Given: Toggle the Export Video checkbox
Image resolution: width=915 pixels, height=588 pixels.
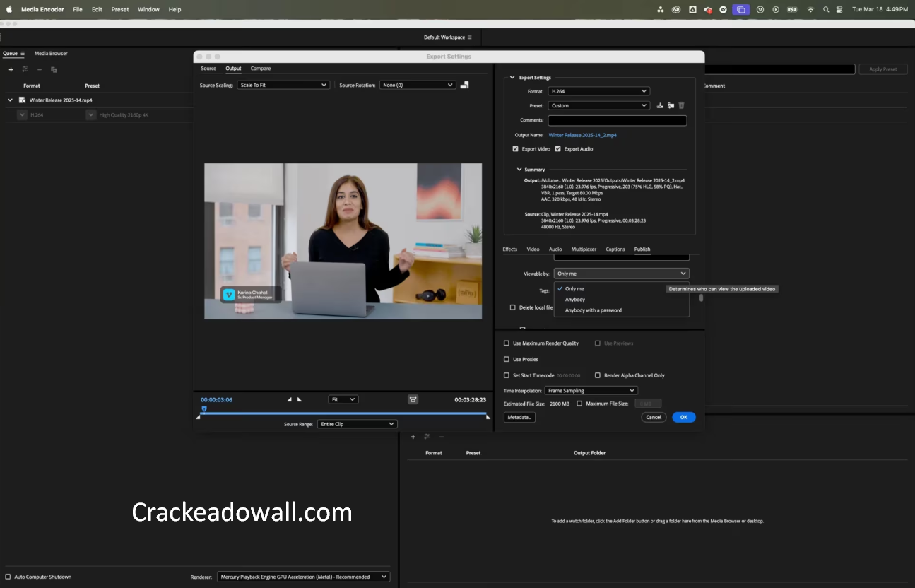Looking at the screenshot, I should [x=515, y=149].
